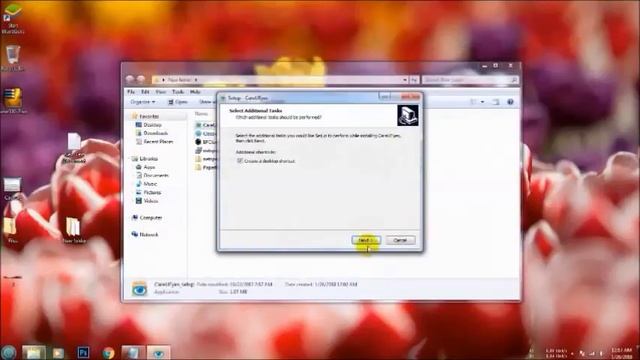Click the CareUEyes eye icon in details pane
This screenshot has width=640, height=360.
139,288
